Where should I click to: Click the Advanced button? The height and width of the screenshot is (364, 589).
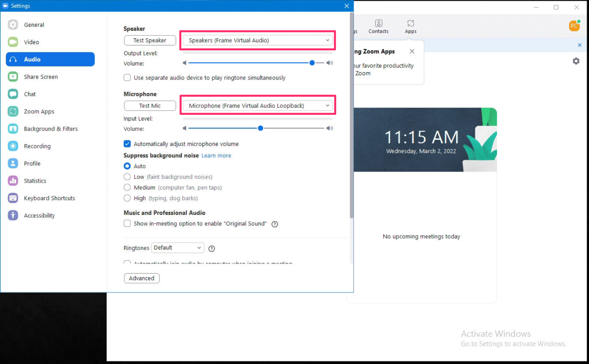[142, 278]
